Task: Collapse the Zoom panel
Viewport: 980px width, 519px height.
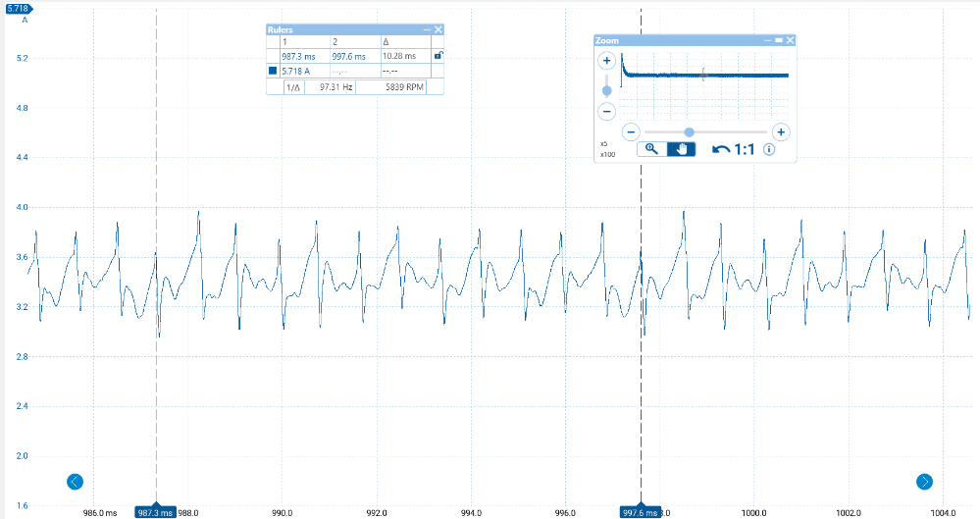Action: tap(767, 40)
